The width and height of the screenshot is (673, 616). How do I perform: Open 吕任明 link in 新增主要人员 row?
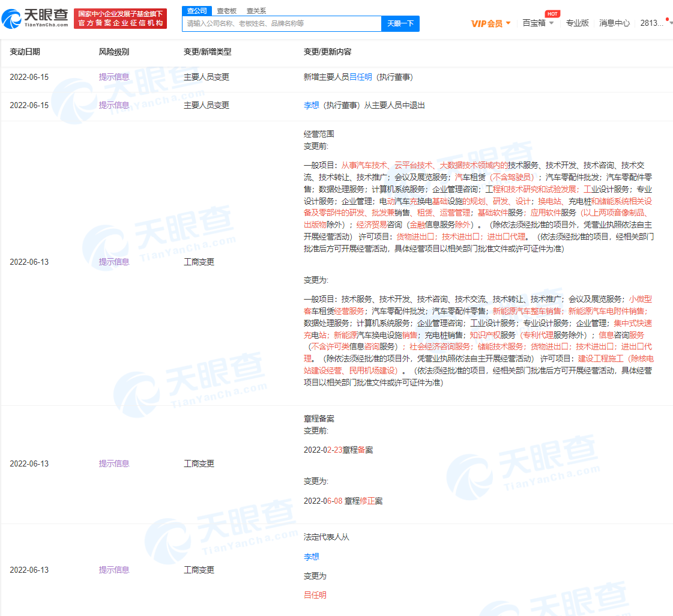[361, 77]
